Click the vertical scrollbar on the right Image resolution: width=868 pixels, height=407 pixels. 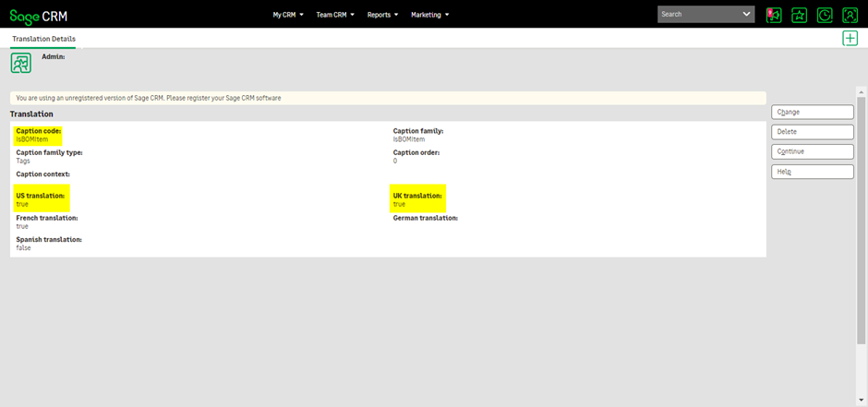(862, 231)
